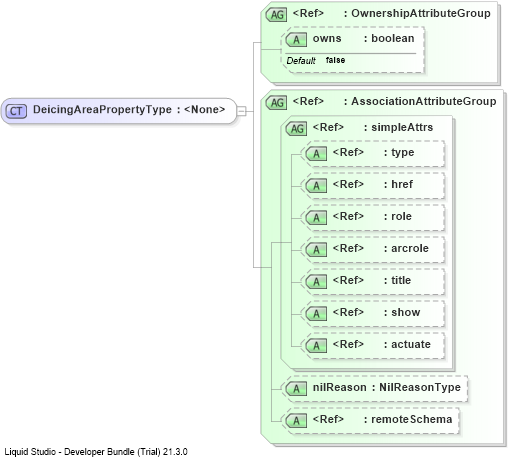The image size is (509, 457).
Task: Click AG icon of AssociationAttributeGroup
Action: point(276,103)
